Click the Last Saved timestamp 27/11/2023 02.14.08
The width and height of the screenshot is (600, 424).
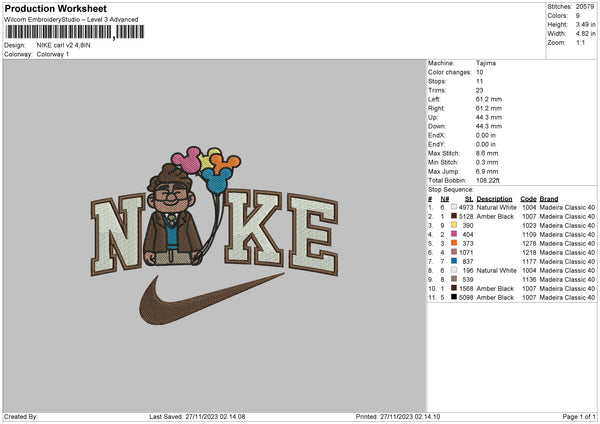pyautogui.click(x=215, y=416)
